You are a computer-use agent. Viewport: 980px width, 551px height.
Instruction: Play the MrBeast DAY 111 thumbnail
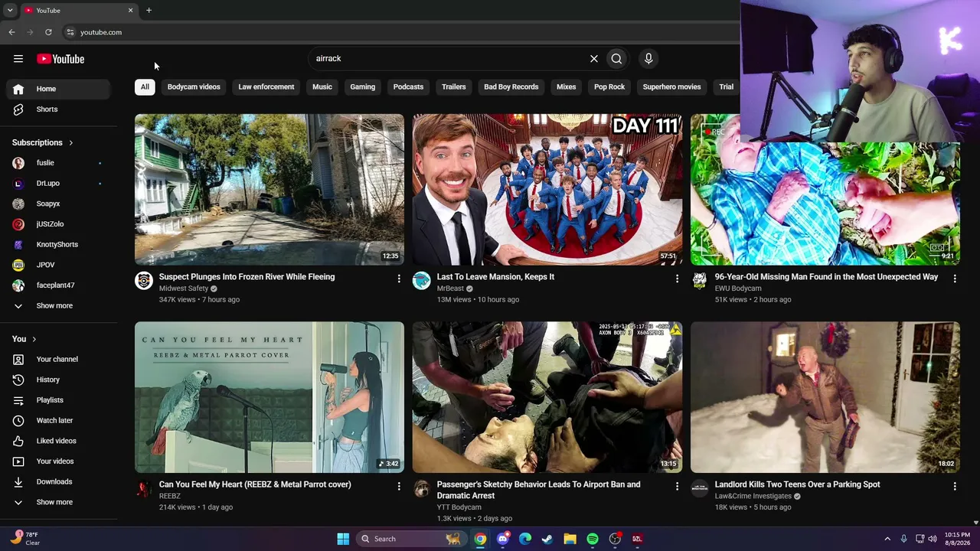(x=547, y=190)
